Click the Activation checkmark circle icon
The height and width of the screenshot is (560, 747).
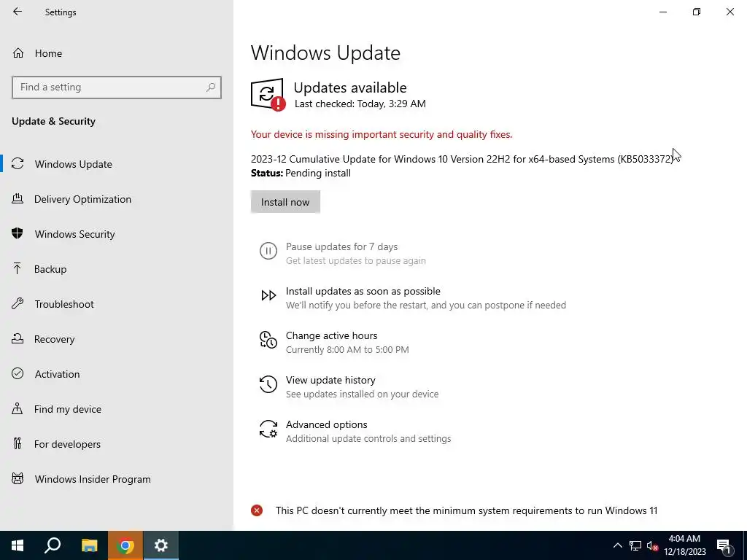18,373
